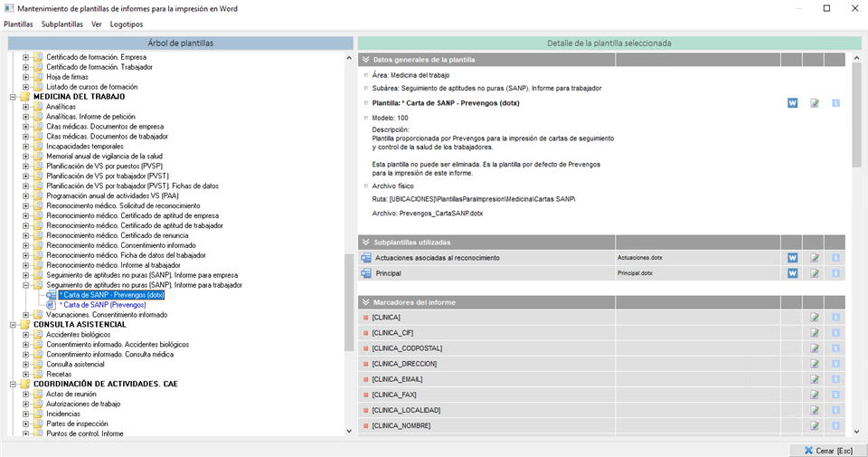Screen dimensions: 868x457
Task: Select Reconocimiento médico. Certificado de renuncia
Action: (x=118, y=235)
